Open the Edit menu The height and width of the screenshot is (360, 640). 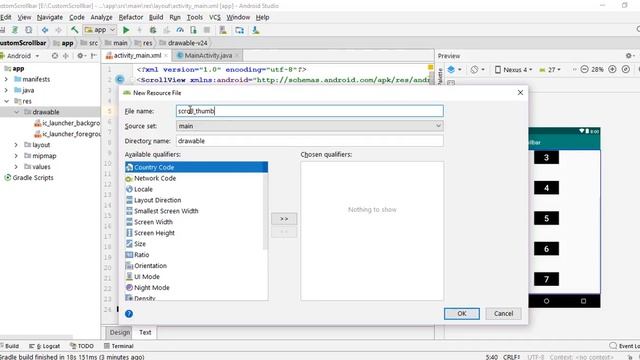tap(6, 17)
